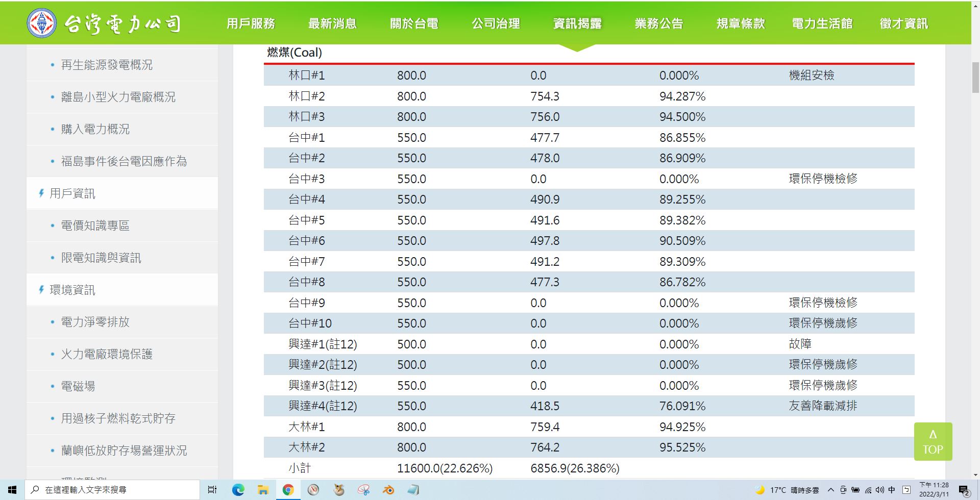This screenshot has width=980, height=500.
Task: Open the 規章條款 menu
Action: click(x=741, y=23)
